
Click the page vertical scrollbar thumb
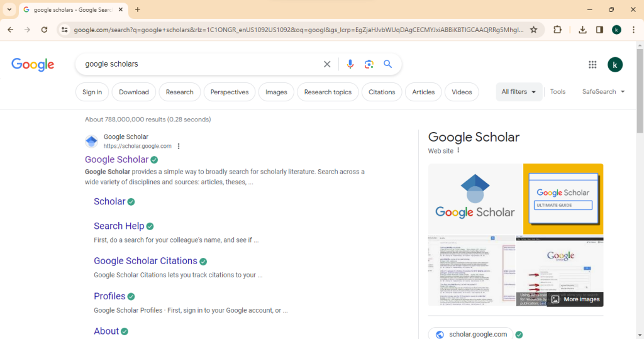coord(640,91)
